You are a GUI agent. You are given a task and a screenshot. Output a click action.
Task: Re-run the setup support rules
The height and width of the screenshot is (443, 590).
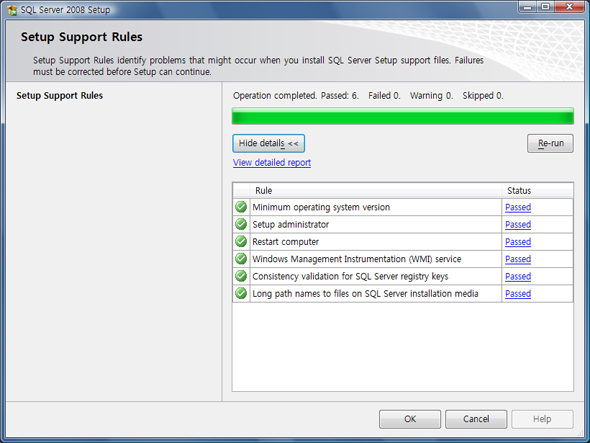pos(550,143)
